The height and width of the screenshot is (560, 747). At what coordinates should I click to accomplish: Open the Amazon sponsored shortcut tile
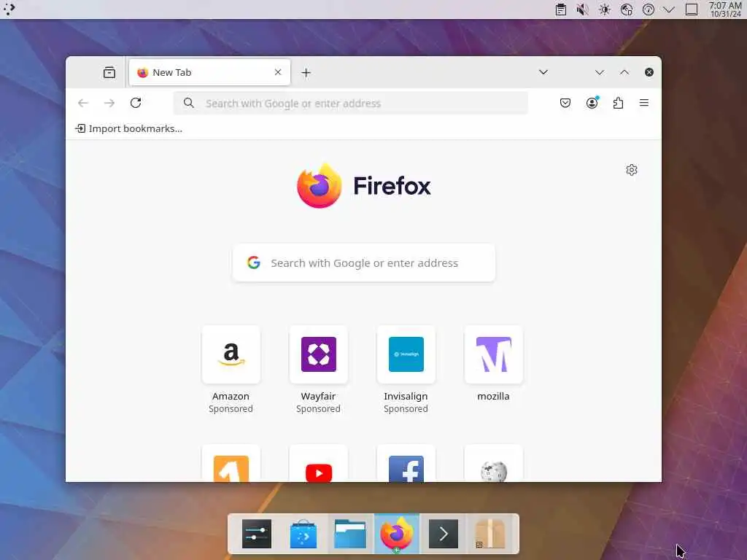coord(231,355)
